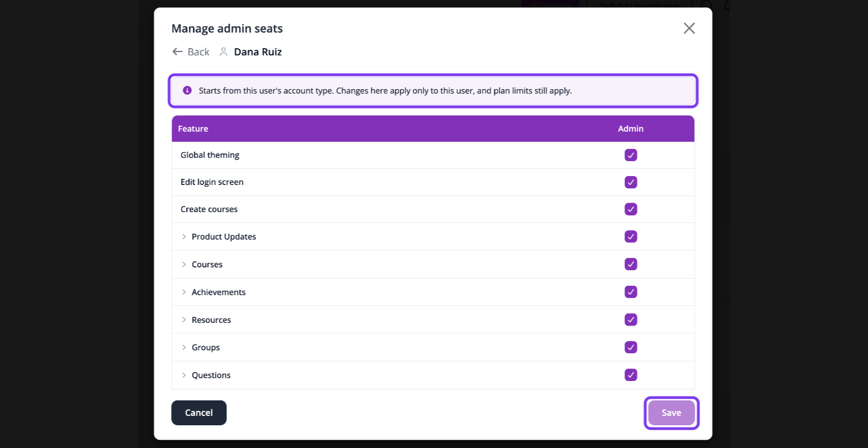The width and height of the screenshot is (868, 448).
Task: Click the Back link text
Action: [x=198, y=52]
